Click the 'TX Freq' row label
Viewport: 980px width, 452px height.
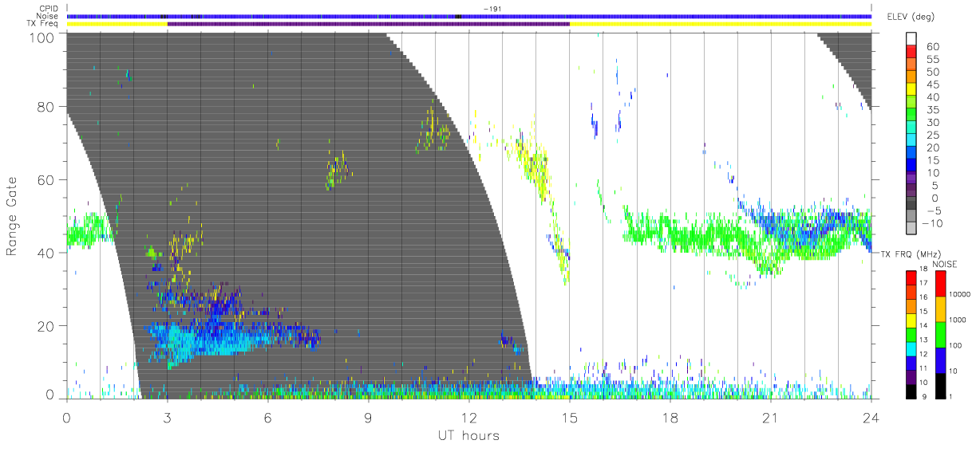pyautogui.click(x=44, y=24)
